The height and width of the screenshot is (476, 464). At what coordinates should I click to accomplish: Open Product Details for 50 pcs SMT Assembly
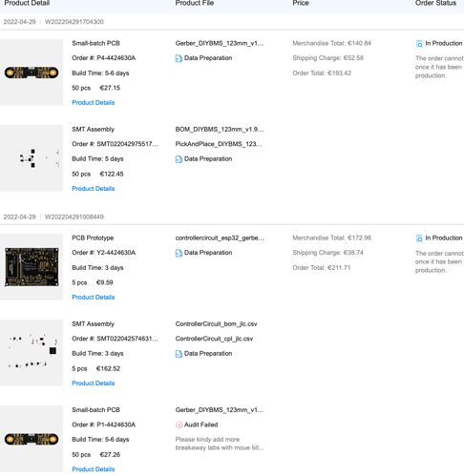[94, 189]
